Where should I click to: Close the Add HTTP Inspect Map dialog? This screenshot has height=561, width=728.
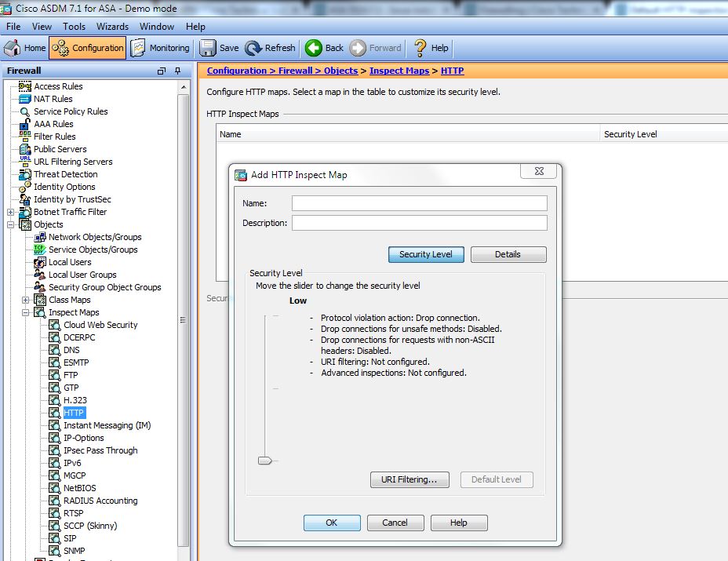[x=539, y=171]
